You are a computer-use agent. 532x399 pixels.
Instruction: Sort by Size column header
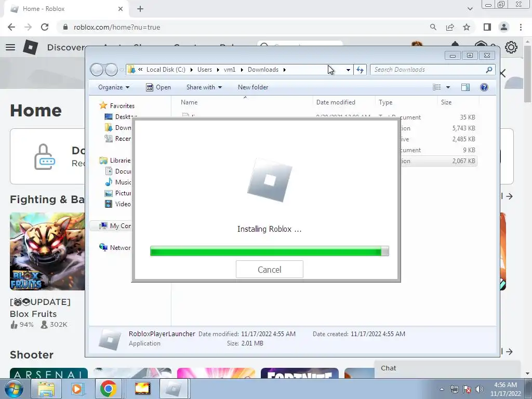click(446, 102)
